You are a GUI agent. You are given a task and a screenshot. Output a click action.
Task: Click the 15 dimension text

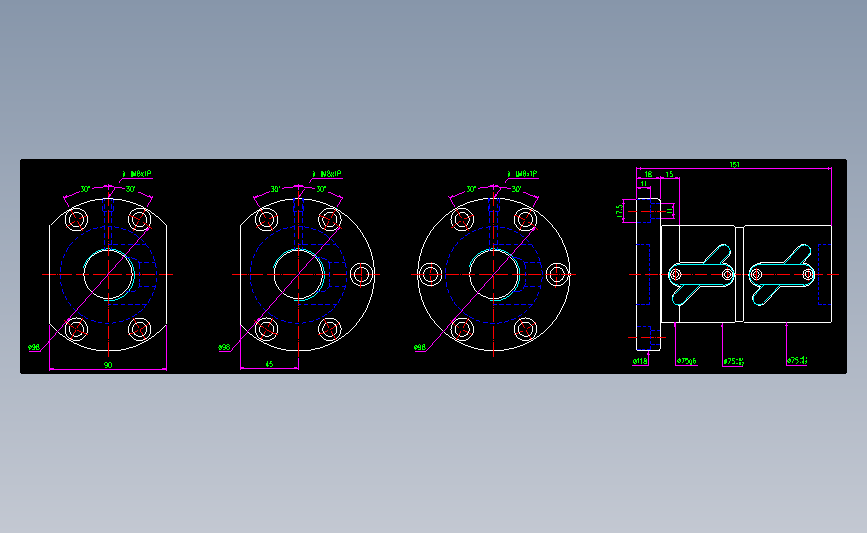click(x=669, y=174)
